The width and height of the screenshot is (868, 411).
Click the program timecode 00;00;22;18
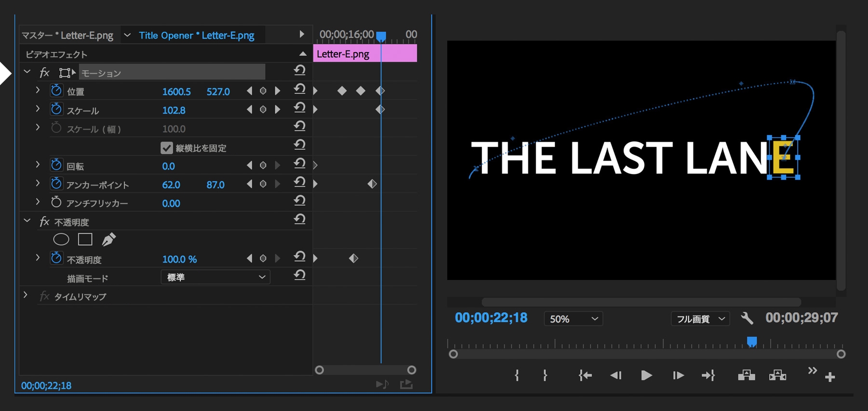tap(491, 318)
